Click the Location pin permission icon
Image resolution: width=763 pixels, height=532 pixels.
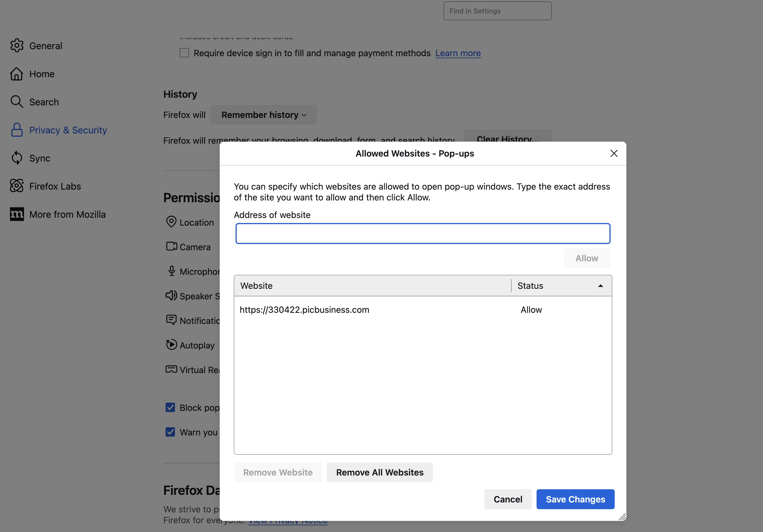(x=171, y=222)
